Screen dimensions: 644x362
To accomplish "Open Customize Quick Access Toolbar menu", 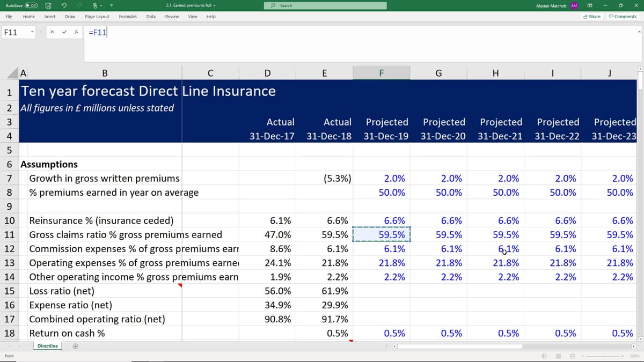I will (112, 6).
